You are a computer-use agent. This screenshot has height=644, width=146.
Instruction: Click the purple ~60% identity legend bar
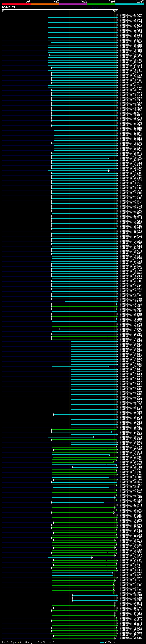pyautogui.click(x=73, y=4)
